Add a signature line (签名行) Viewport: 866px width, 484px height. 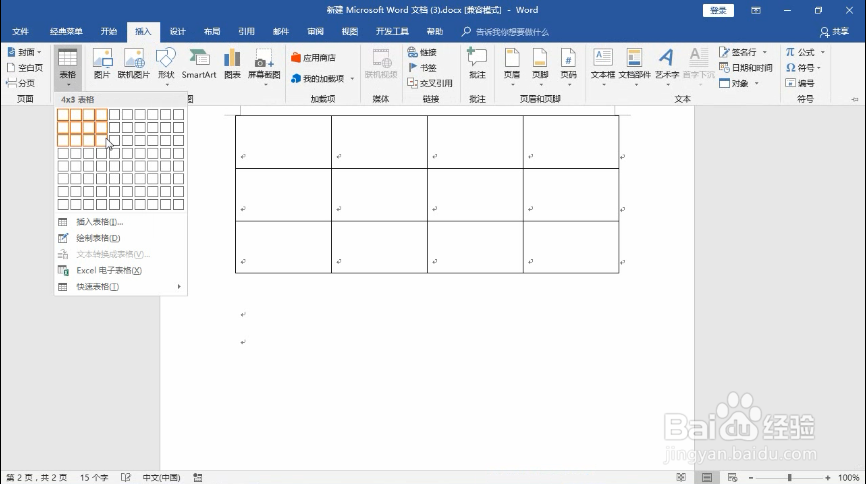click(x=738, y=52)
